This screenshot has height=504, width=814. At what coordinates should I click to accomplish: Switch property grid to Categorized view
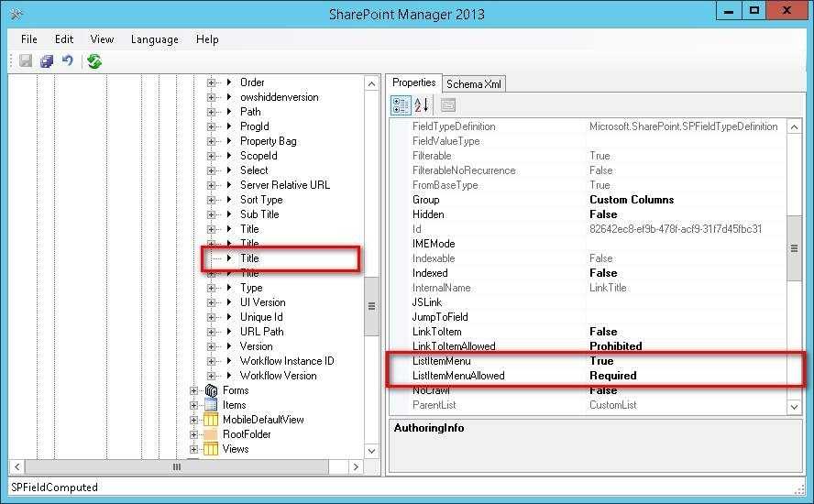point(401,105)
